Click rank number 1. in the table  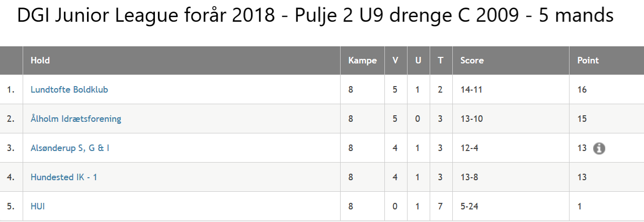11,90
